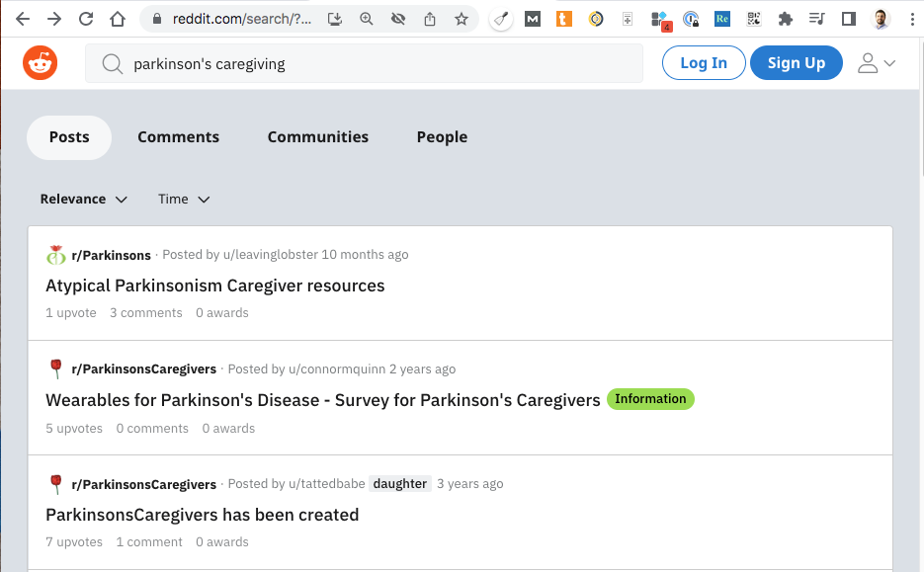Open user u/leavinglobster profile
This screenshot has height=572, width=924.
click(271, 255)
